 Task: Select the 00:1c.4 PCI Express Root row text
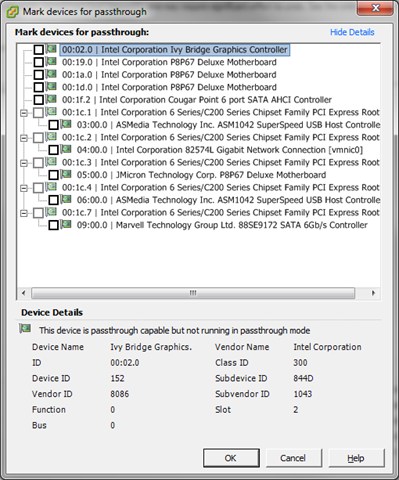[x=221, y=187]
